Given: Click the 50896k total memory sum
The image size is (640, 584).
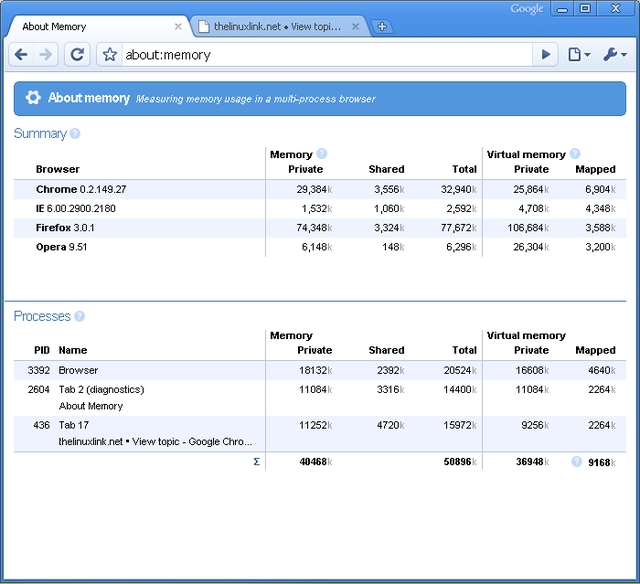Looking at the screenshot, I should pyautogui.click(x=460, y=462).
